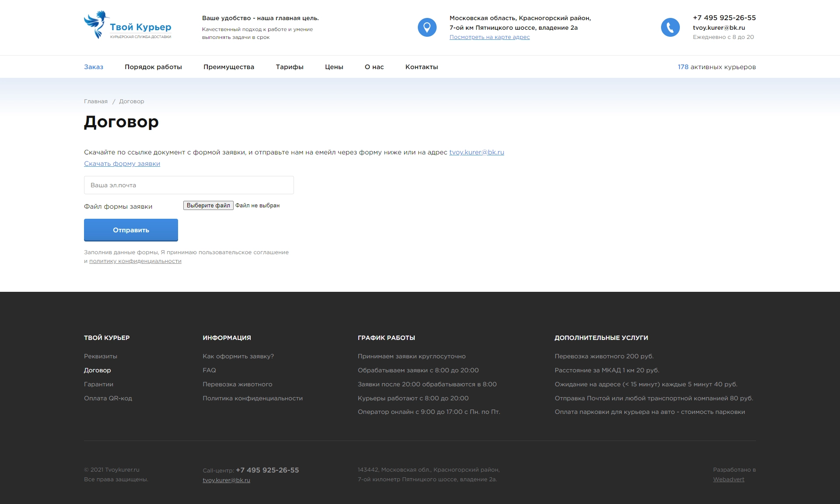Viewport: 840px width, 504px height.
Task: Open footer link Оплата QR-код
Action: [x=108, y=399]
